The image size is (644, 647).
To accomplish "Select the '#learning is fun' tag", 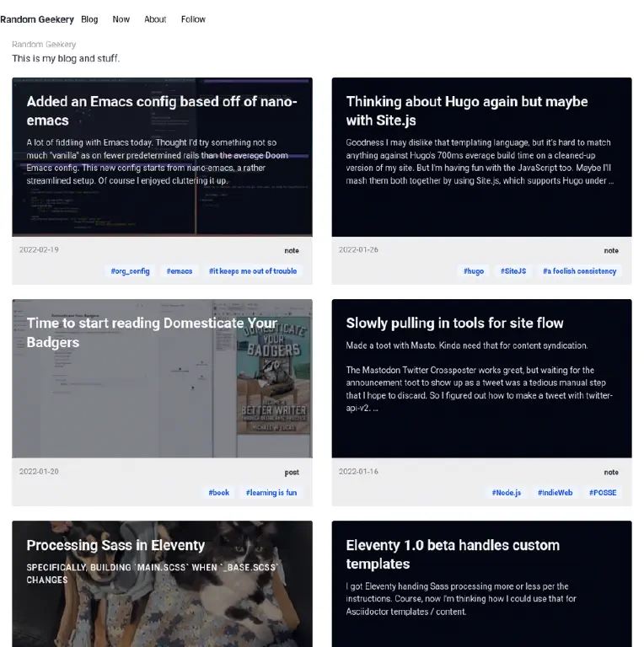I will [271, 493].
